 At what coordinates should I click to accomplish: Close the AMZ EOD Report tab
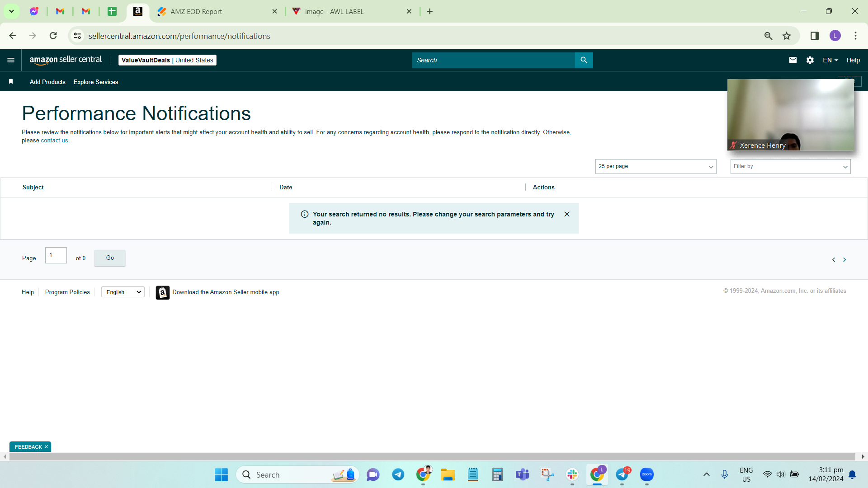(x=274, y=11)
